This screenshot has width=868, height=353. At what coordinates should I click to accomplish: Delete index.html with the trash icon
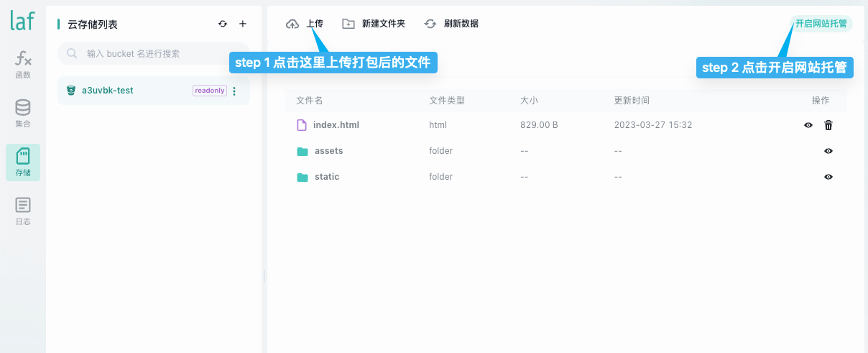[x=828, y=125]
